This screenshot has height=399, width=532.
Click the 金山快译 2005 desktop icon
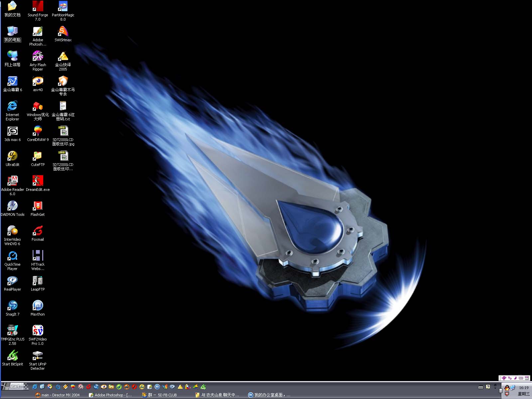(63, 61)
